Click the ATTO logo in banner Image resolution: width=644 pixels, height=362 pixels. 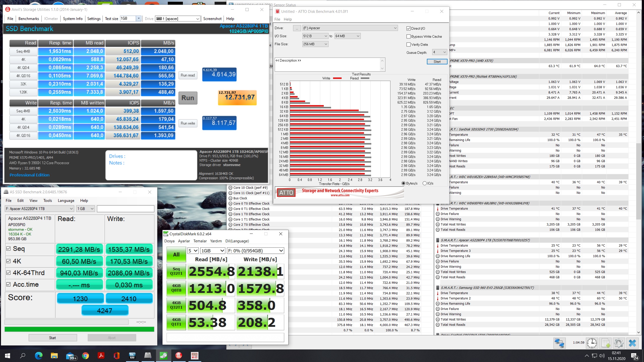[286, 193]
